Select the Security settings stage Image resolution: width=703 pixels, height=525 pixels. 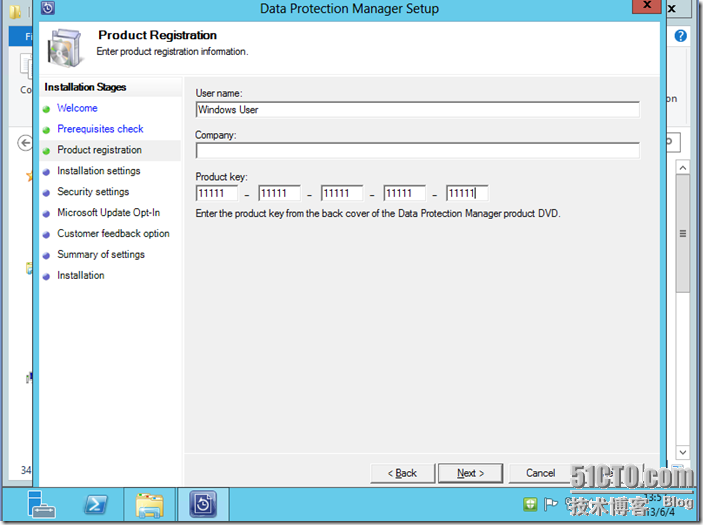coord(93,192)
